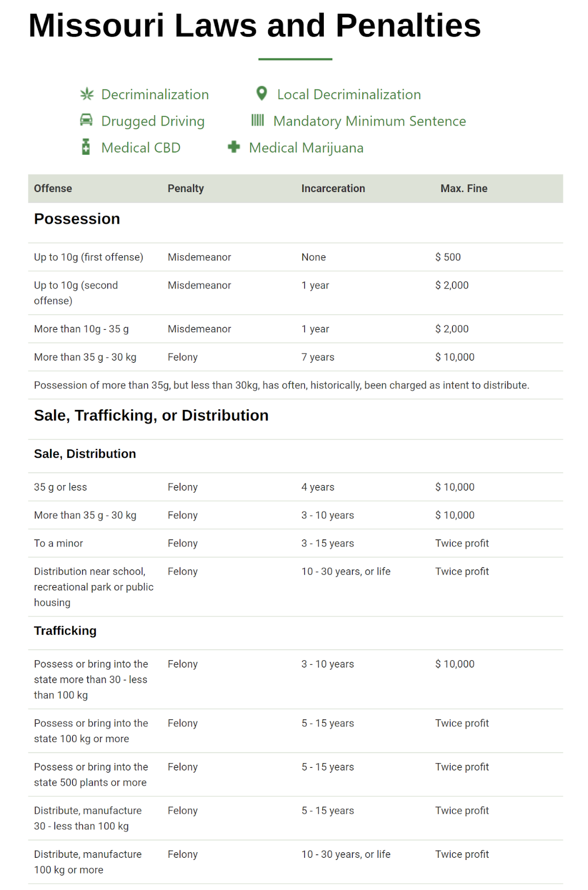Screen dimensions: 588x890
Task: Open the Medical Marijuana legend label
Action: click(306, 148)
